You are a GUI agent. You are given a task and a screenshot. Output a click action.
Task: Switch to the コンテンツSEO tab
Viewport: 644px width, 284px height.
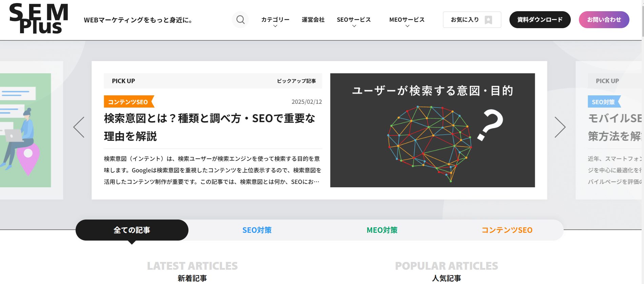[507, 230]
